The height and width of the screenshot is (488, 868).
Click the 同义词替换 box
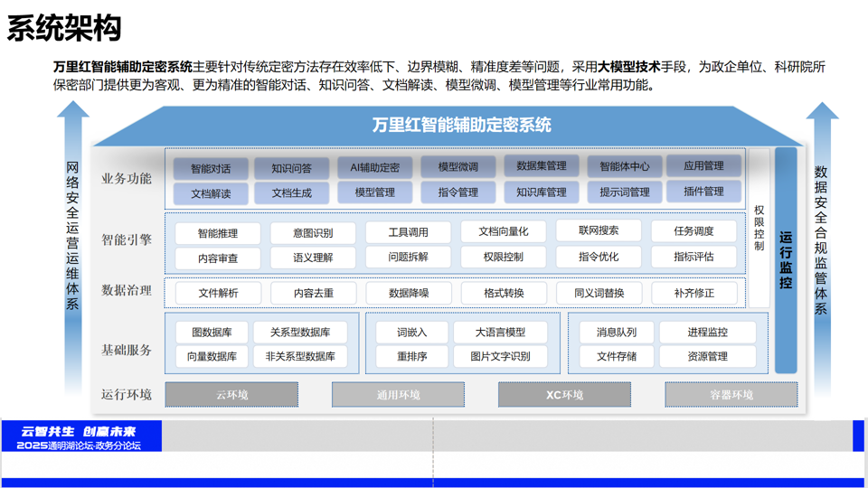click(x=599, y=294)
